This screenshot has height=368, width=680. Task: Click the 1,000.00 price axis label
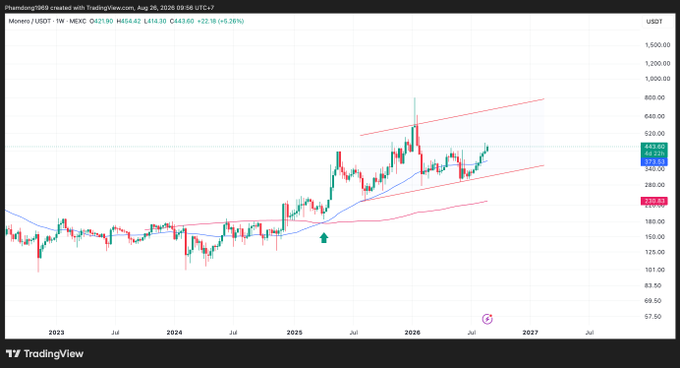pyautogui.click(x=657, y=78)
